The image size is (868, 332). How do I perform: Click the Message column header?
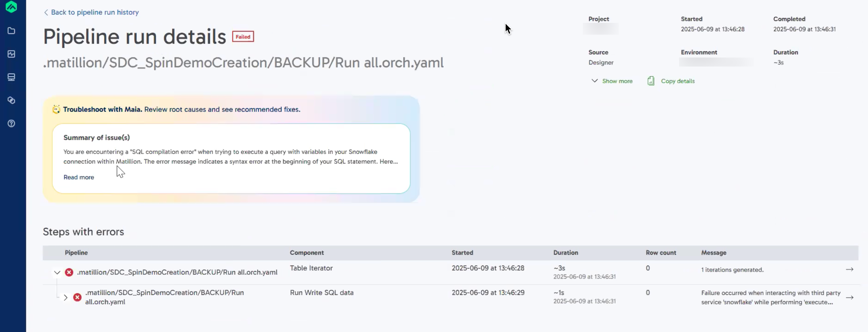[714, 253]
